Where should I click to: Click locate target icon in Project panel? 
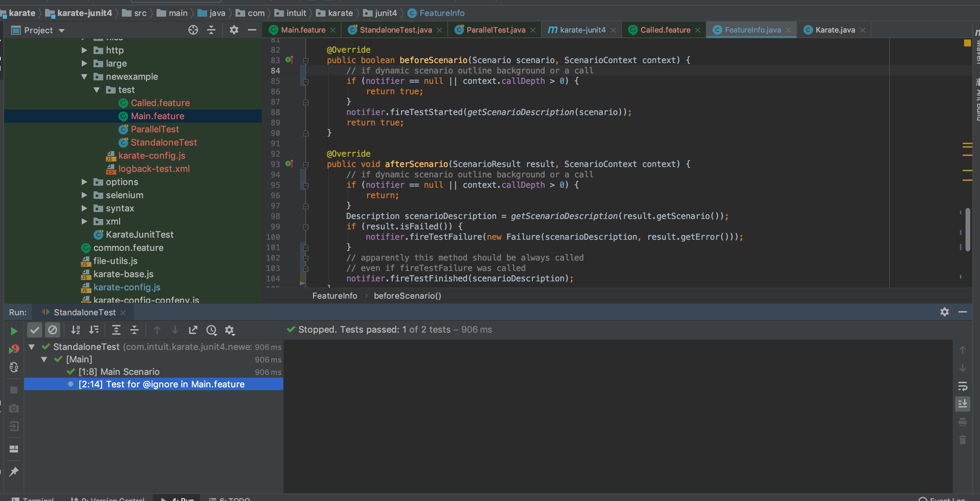click(x=193, y=30)
